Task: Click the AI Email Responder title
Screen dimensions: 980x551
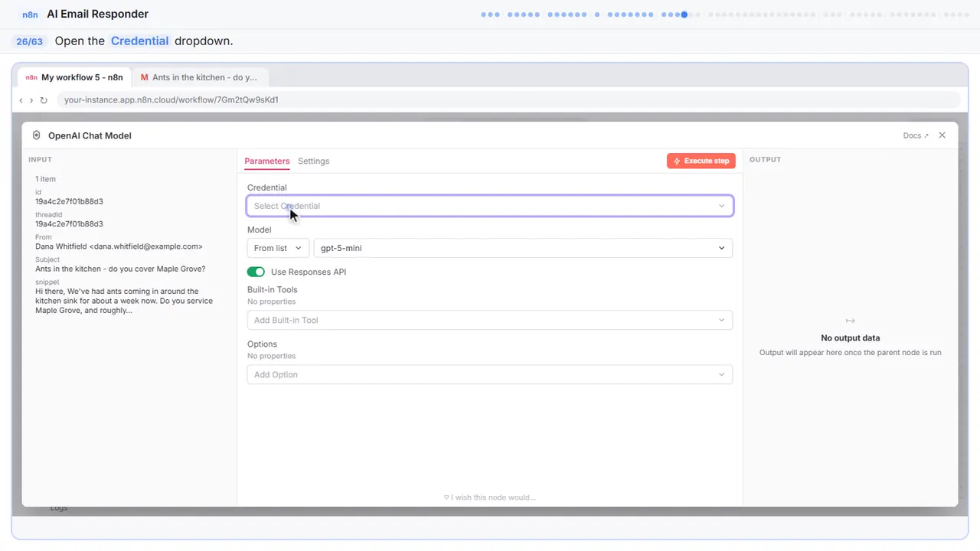Action: click(x=98, y=14)
